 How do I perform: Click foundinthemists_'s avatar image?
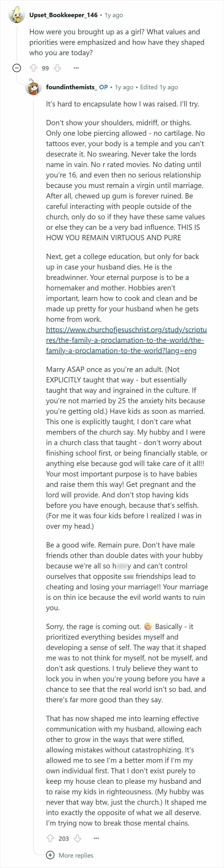(x=33, y=88)
